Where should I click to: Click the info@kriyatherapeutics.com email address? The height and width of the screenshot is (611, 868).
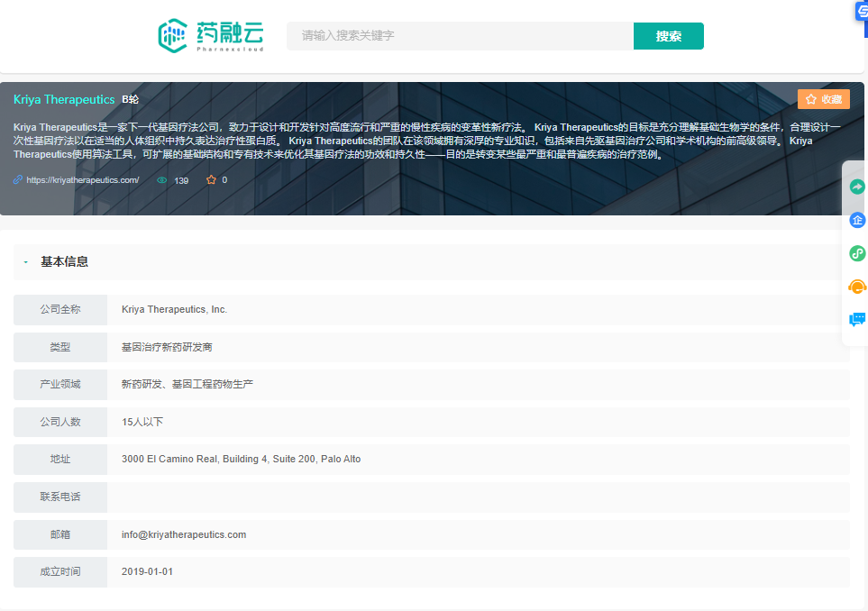tap(184, 534)
